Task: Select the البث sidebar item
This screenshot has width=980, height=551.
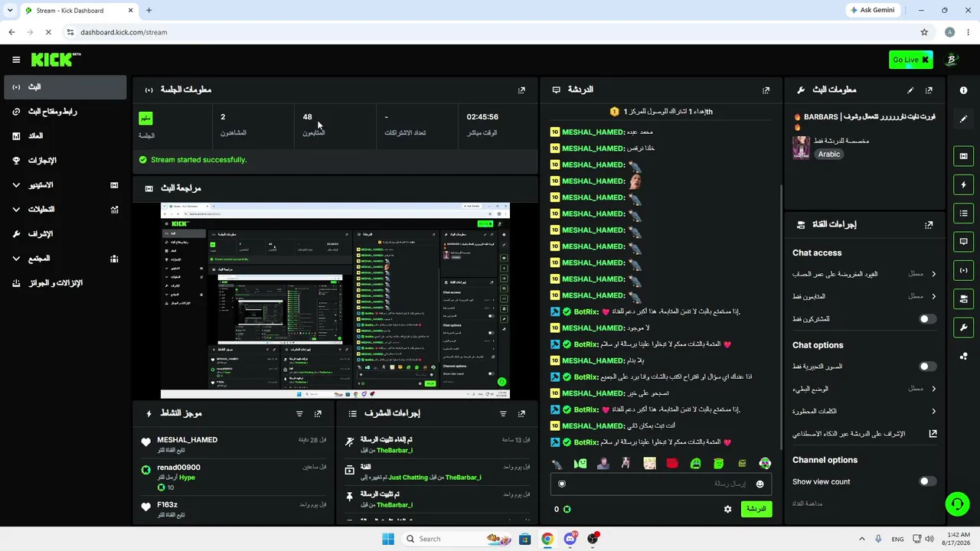Action: click(65, 87)
